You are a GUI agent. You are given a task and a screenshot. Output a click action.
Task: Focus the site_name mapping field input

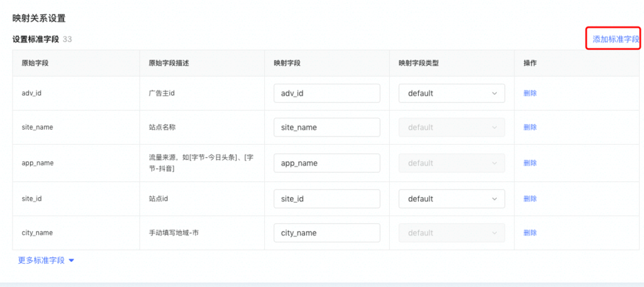327,127
